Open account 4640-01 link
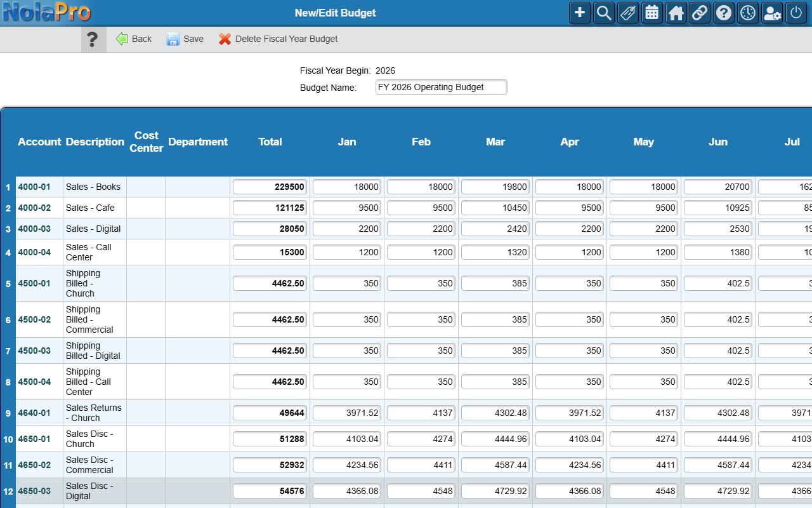812x508 pixels. [x=34, y=413]
